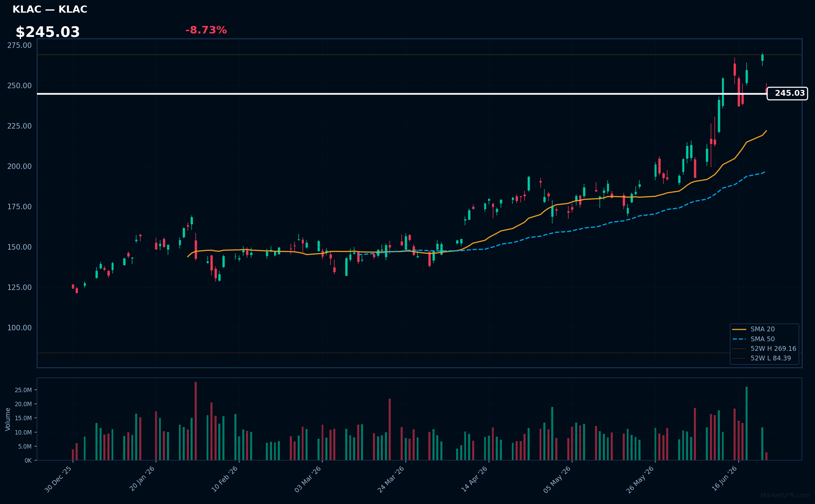Click the "05 May '26" date label
The image size is (815, 504).
pos(557,479)
